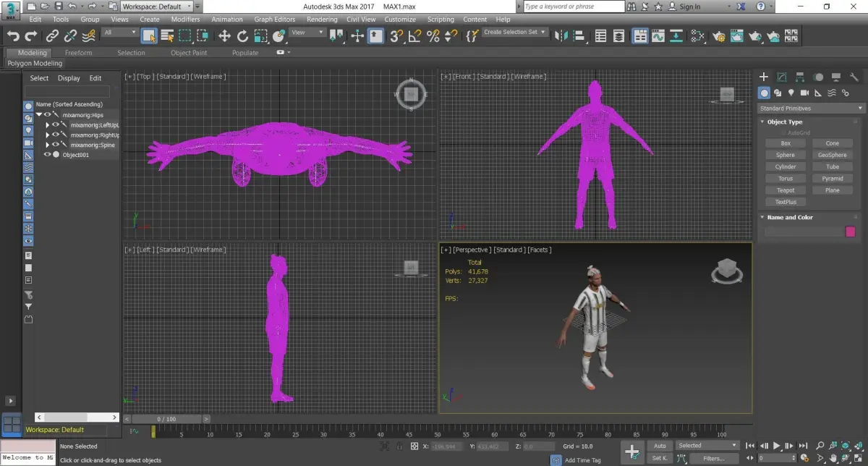868x466 pixels.
Task: Open the object color swatch
Action: click(851, 232)
